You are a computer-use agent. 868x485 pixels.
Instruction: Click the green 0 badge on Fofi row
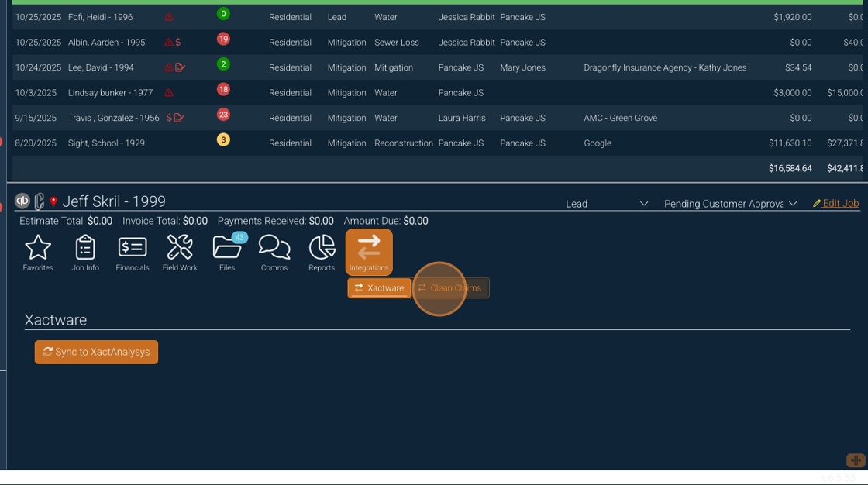click(223, 14)
